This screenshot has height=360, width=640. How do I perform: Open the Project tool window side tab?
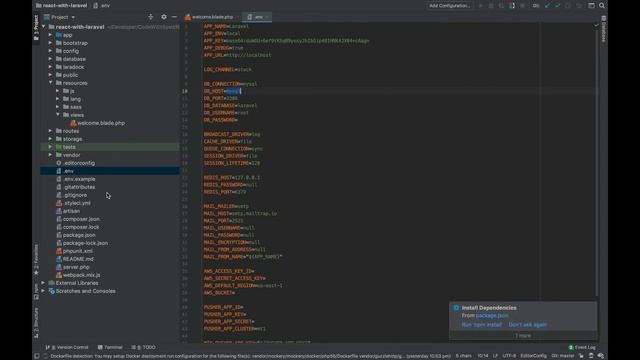click(x=36, y=27)
